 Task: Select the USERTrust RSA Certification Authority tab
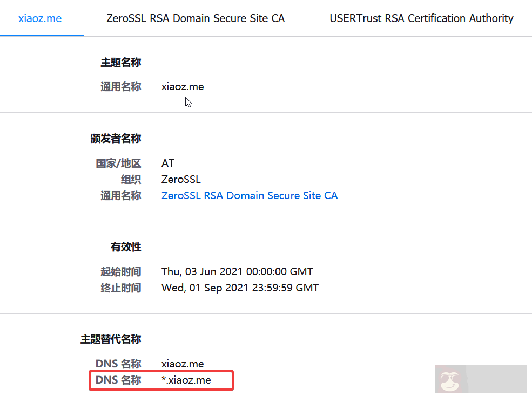click(421, 18)
